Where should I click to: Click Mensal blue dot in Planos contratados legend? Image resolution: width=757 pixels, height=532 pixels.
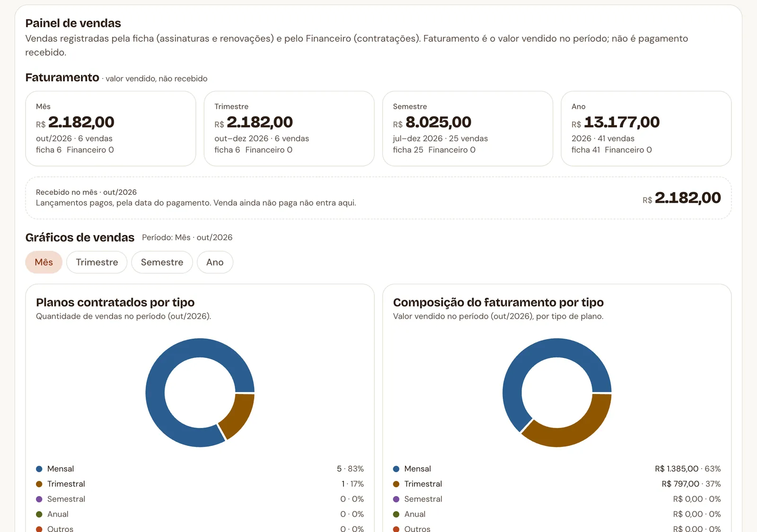tap(39, 469)
